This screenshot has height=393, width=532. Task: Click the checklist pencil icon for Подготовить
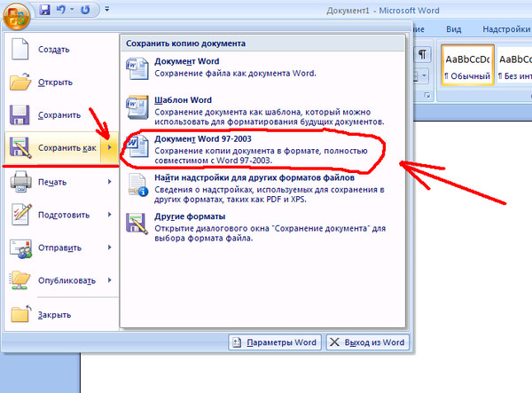point(21,215)
